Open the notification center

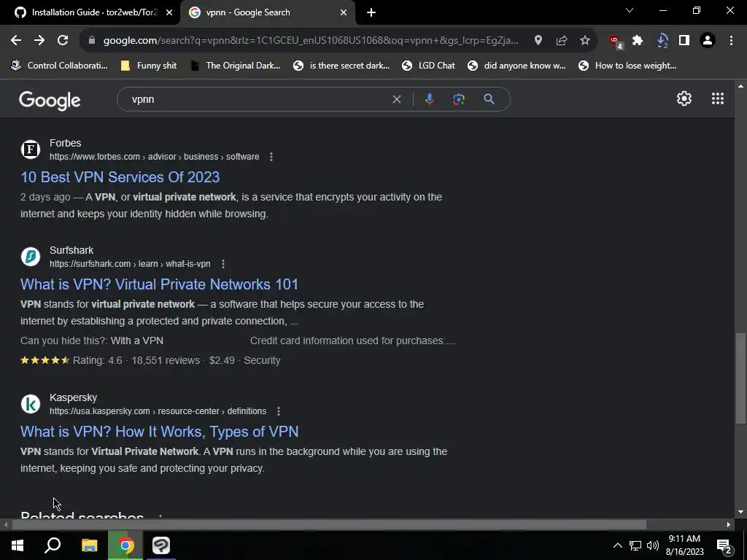coord(724,546)
